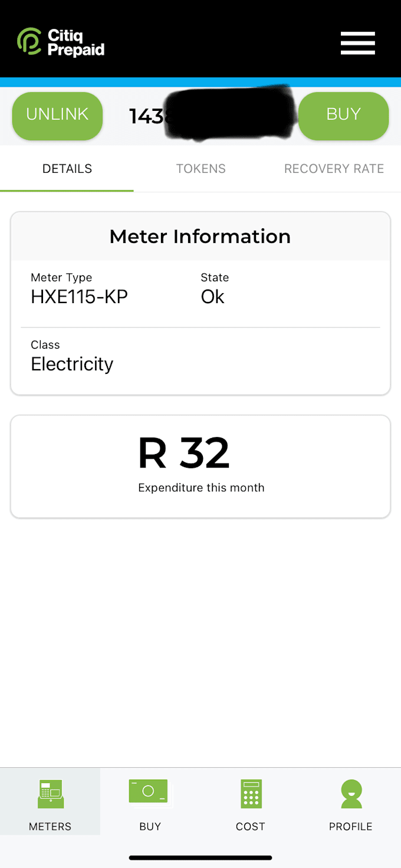Tap the COST label in bottom navigation
Screen dimensions: 401x868
point(251,827)
